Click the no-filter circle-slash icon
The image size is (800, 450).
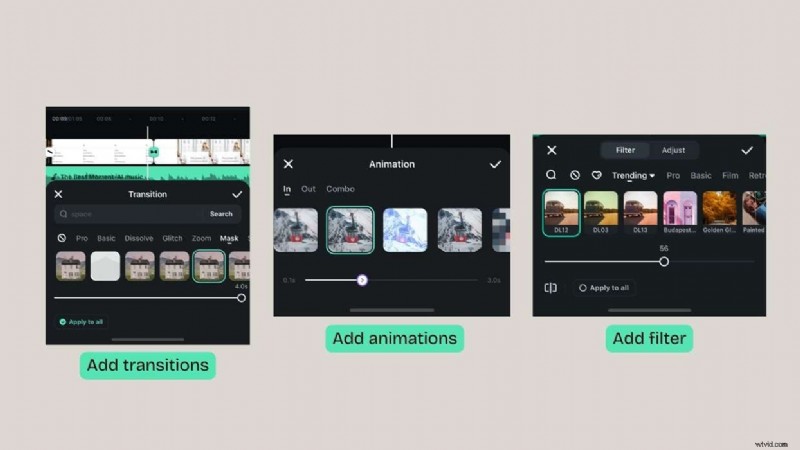click(574, 175)
